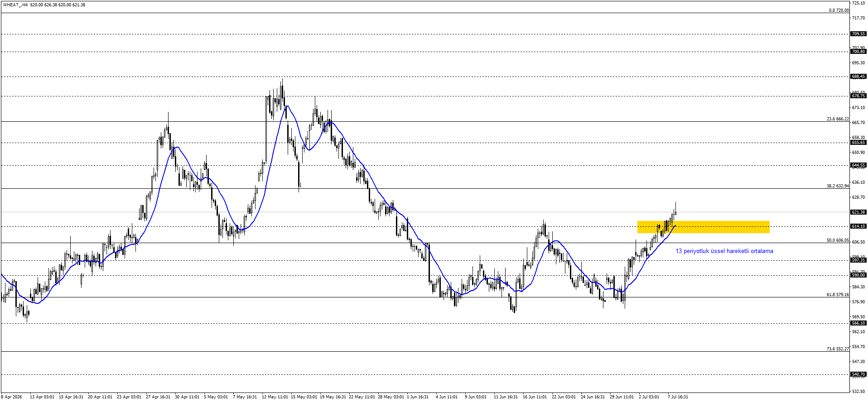Screen dimensions: 868x402
Task: Click the '5 May 03:01' time axis label
Action: [x=216, y=397]
